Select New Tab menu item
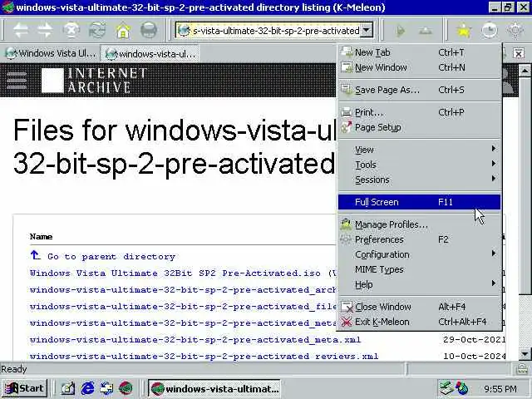Viewport: 532px width, 399px height. 419,52
